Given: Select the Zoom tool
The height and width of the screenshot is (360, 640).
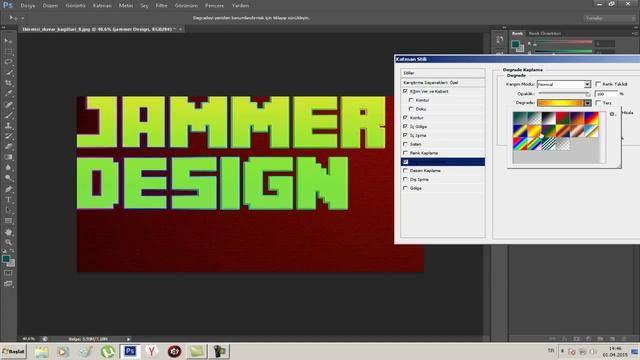Looking at the screenshot, I should 8,242.
